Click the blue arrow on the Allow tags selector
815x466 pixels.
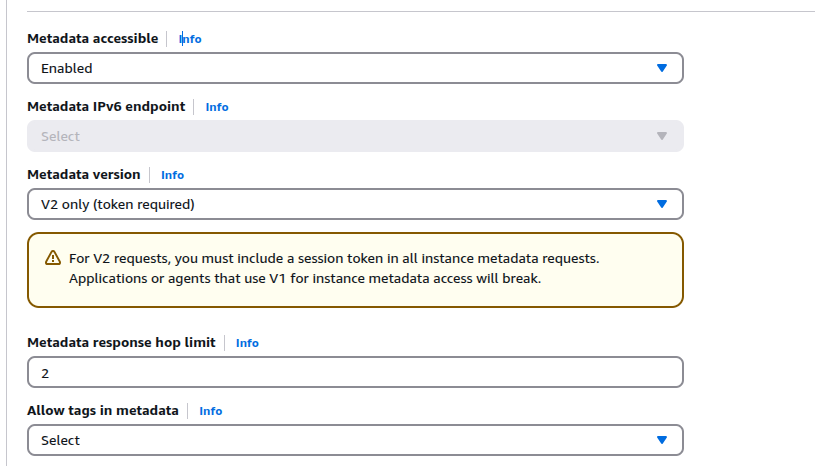[x=662, y=440]
